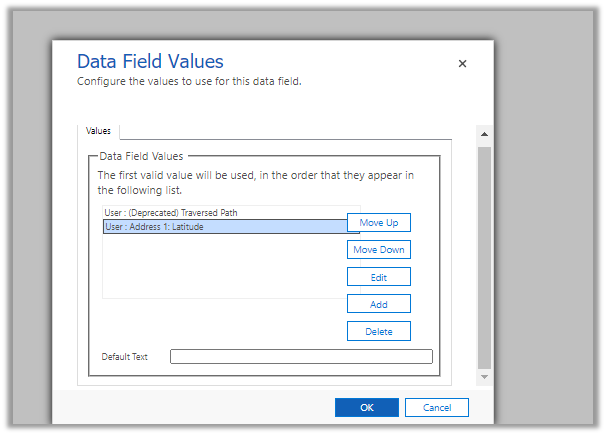Focus the Default Text input box
The image size is (606, 435).
click(x=301, y=356)
